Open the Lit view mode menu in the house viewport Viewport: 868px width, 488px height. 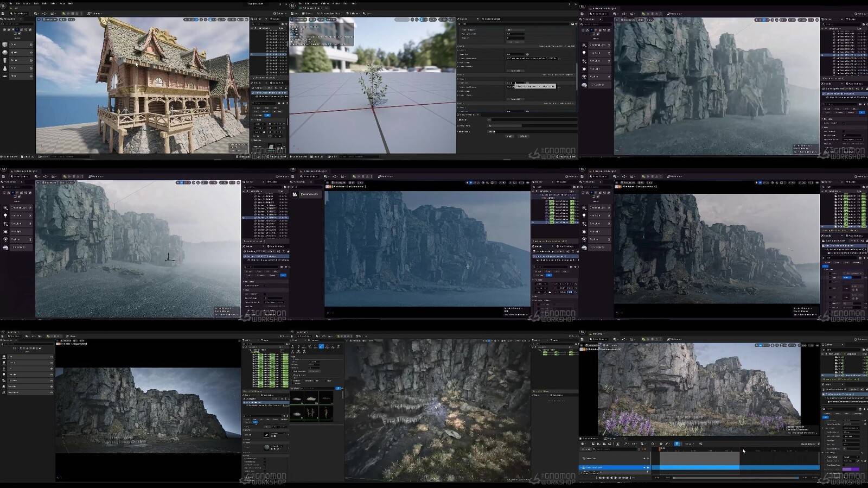click(x=63, y=20)
